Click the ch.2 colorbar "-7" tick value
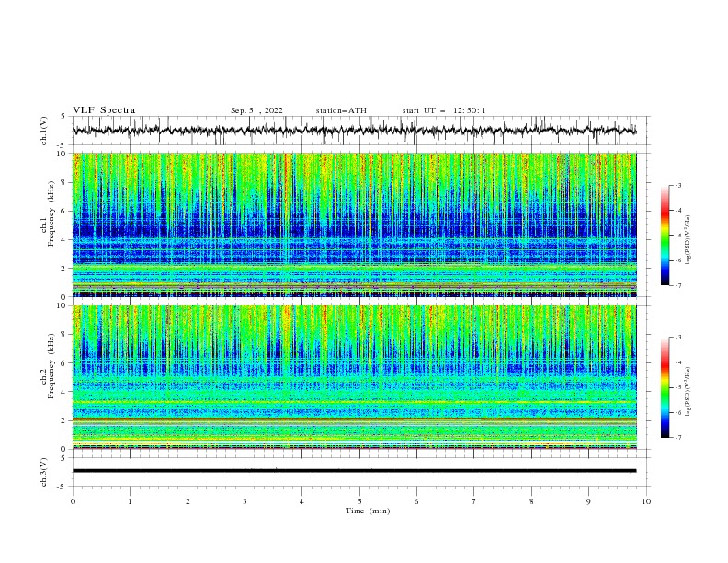The height and width of the screenshot is (563, 728). click(678, 437)
